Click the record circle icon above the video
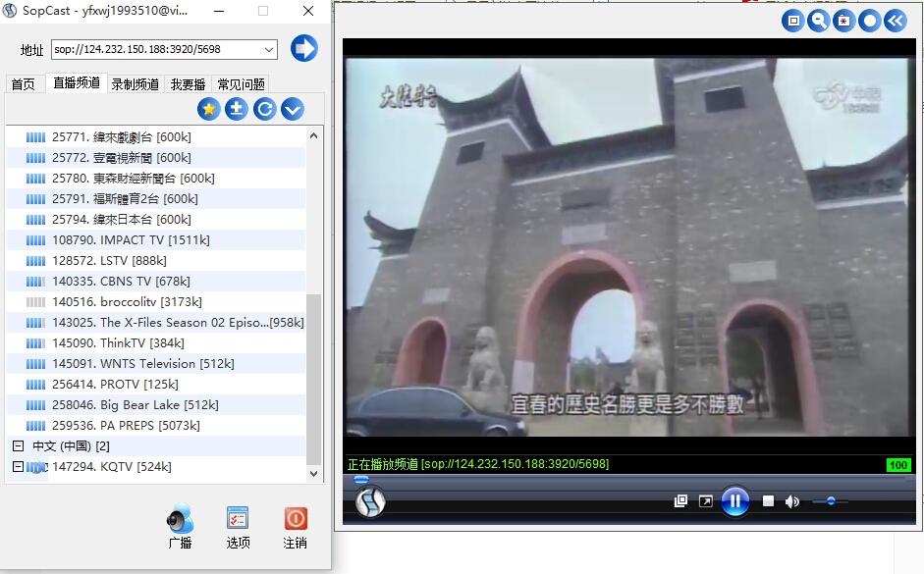The height and width of the screenshot is (574, 924). (x=870, y=22)
